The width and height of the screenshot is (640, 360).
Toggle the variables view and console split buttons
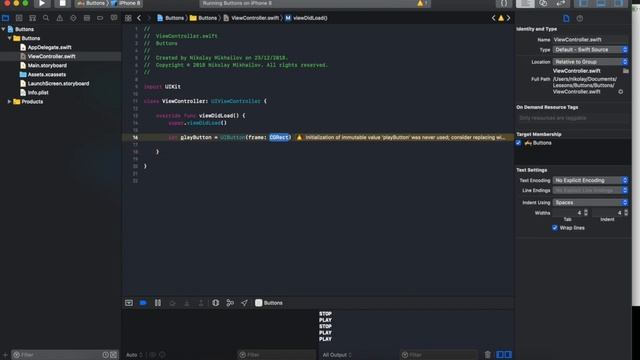[504, 355]
